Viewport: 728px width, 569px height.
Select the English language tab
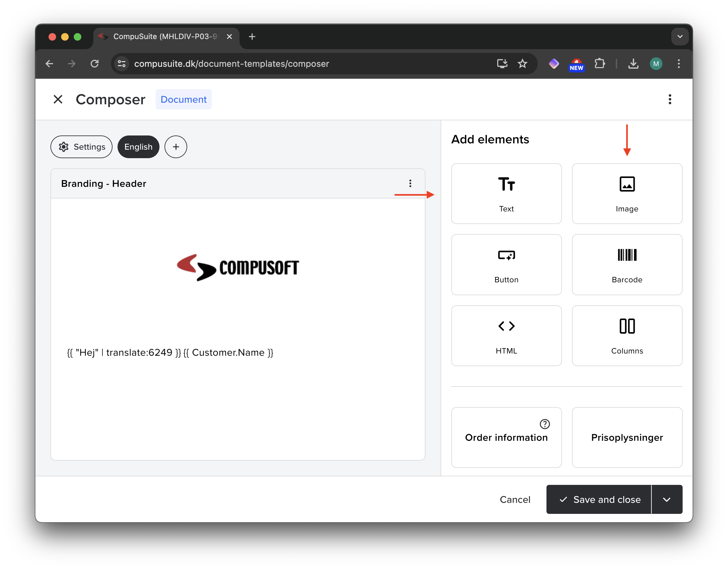[x=138, y=147]
